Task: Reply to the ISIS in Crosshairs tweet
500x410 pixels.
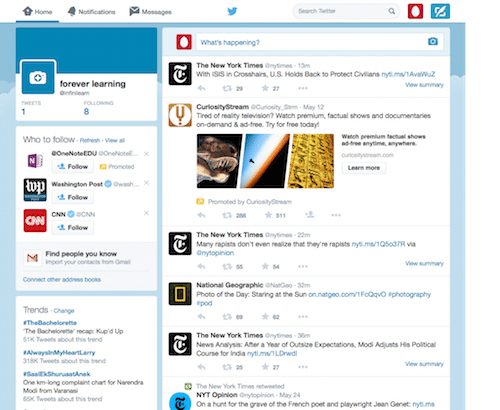Action: point(201,88)
